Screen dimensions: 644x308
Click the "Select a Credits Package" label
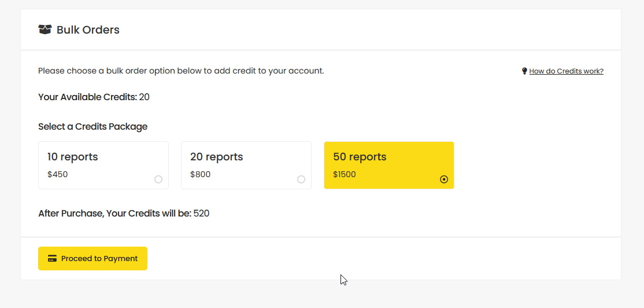[x=92, y=127]
